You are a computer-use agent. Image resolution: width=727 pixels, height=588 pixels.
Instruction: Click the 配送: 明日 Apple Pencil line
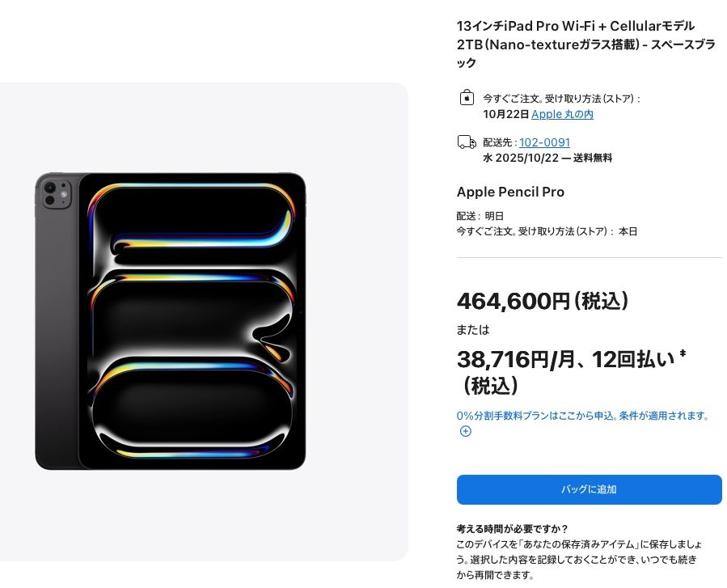click(480, 216)
